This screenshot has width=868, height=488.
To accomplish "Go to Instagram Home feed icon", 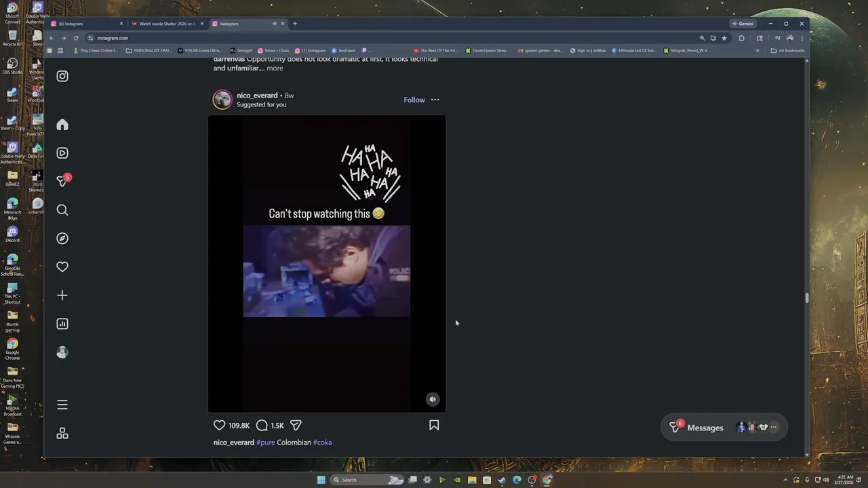I will click(x=62, y=125).
